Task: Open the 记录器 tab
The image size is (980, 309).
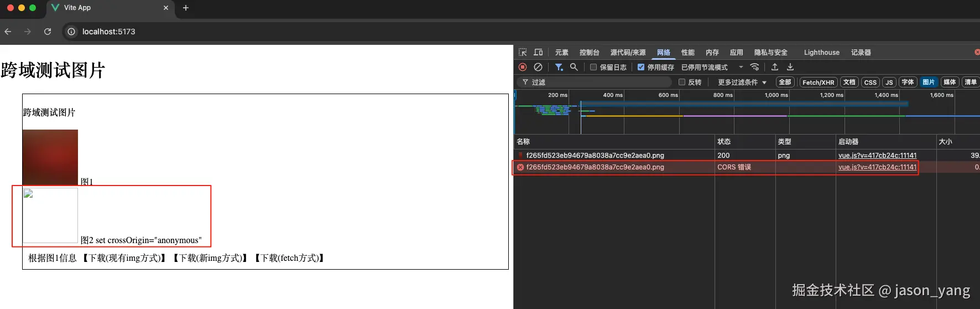Action: click(x=861, y=53)
